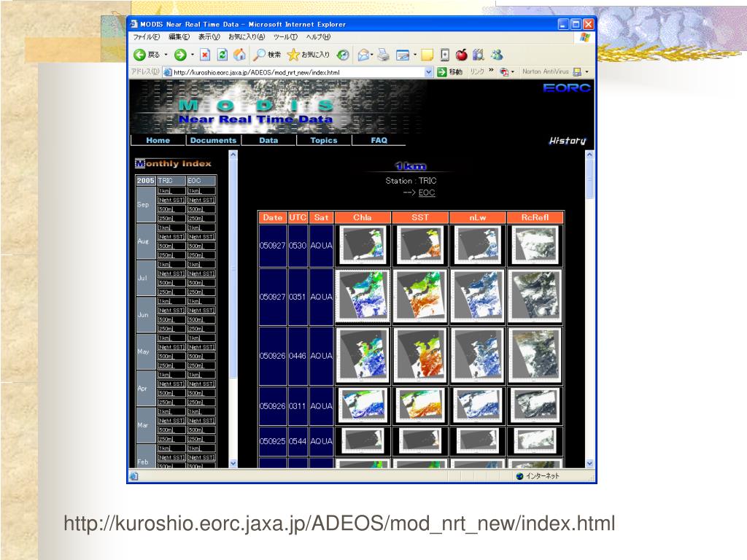The height and width of the screenshot is (560, 747).
Task: Click the green Forward arrow button
Action: point(180,55)
